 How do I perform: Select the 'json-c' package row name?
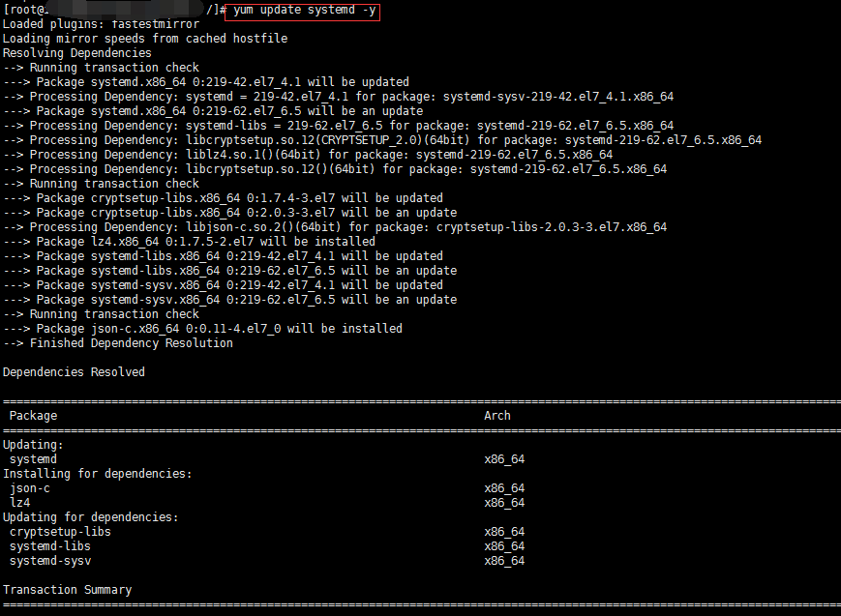pos(30,488)
